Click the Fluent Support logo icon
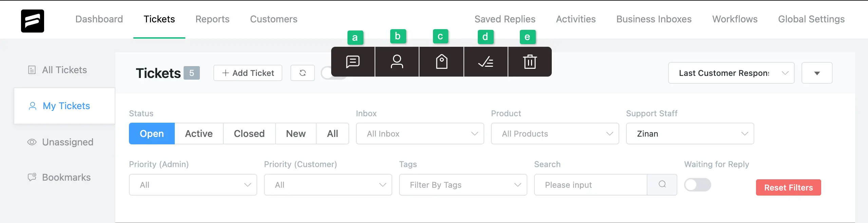 (x=33, y=21)
